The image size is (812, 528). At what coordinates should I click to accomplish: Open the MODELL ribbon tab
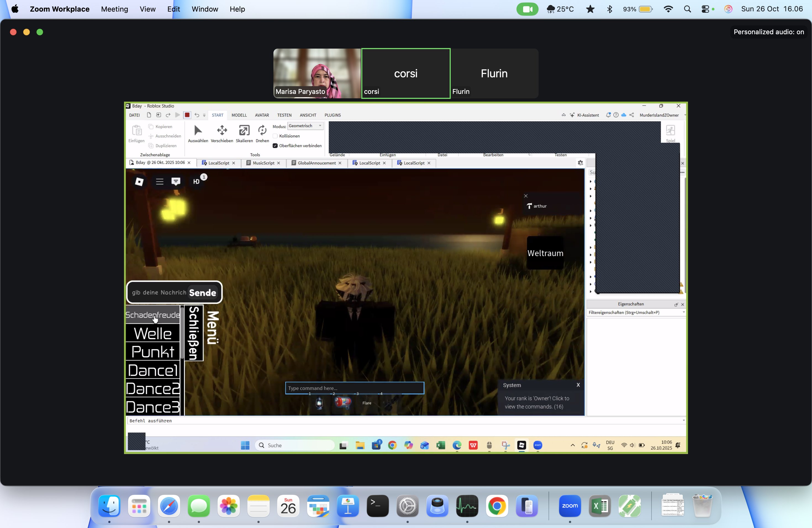pyautogui.click(x=239, y=115)
